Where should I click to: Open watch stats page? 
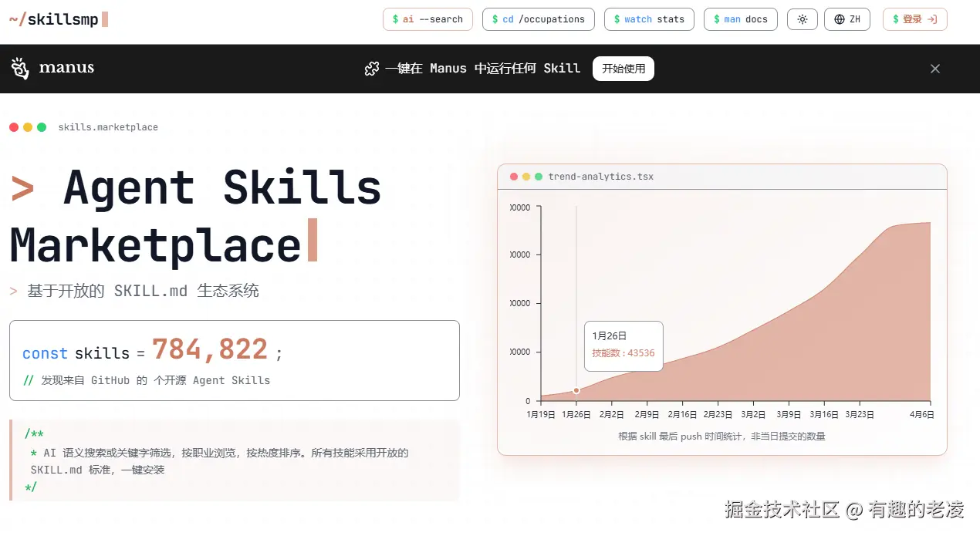649,19
